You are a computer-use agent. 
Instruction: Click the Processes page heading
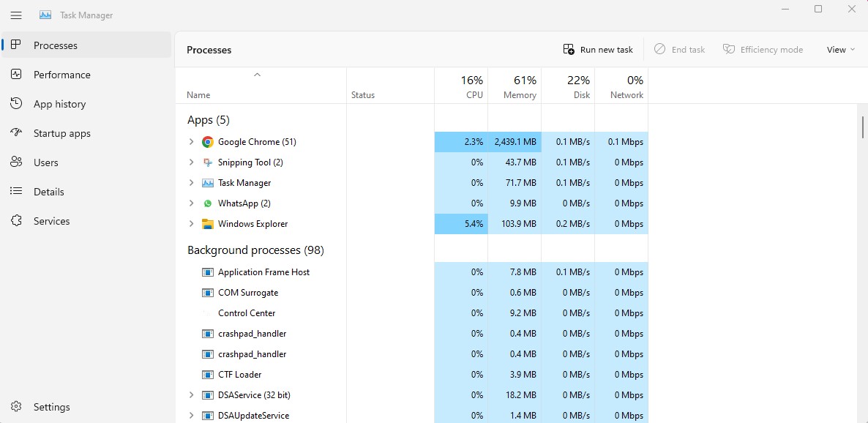pos(209,50)
